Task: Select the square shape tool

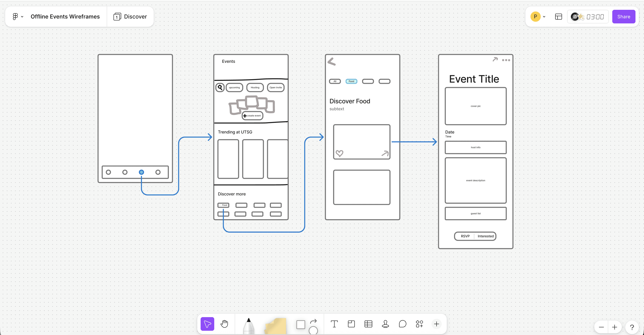Action: coord(300,325)
